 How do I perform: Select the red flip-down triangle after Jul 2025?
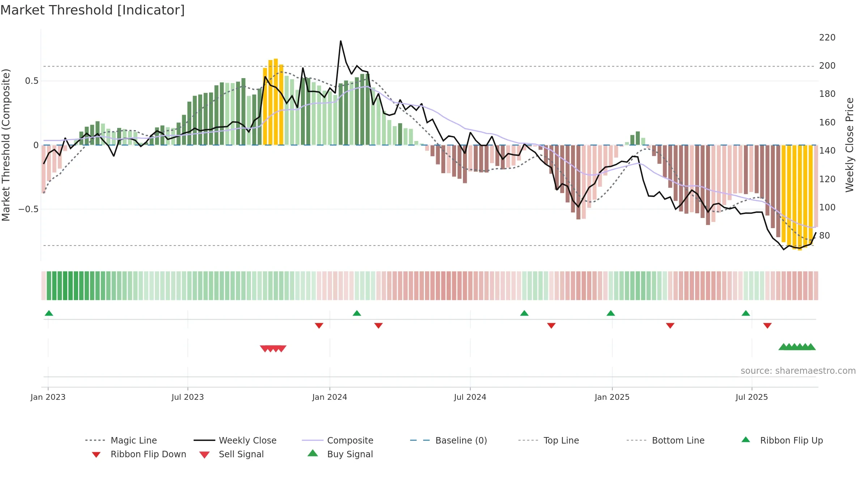[767, 326]
